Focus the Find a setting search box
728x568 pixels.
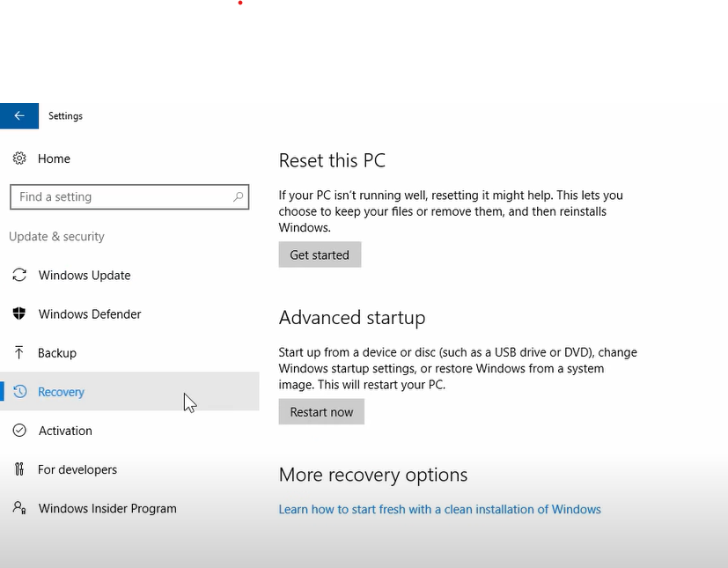[129, 197]
